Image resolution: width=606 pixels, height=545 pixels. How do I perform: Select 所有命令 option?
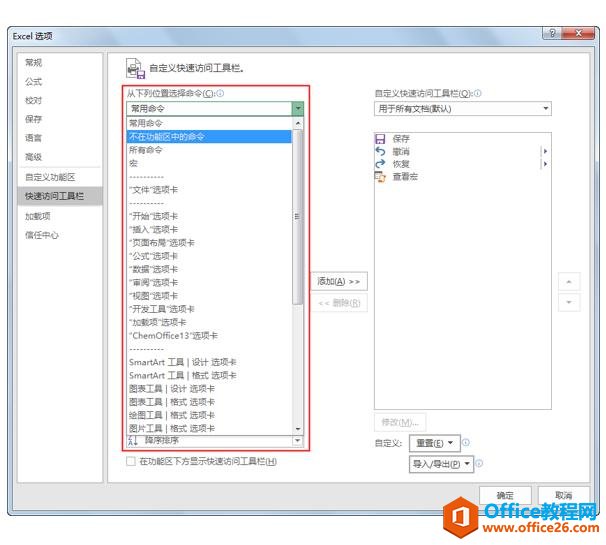[209, 150]
